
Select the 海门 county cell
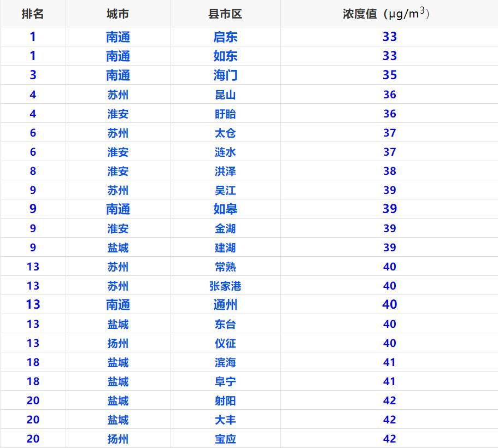225,75
